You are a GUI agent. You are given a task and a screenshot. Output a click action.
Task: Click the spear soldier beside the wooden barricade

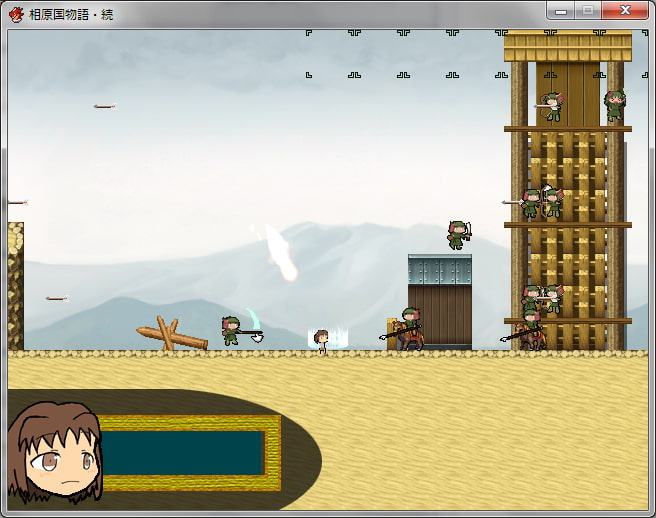pos(232,330)
